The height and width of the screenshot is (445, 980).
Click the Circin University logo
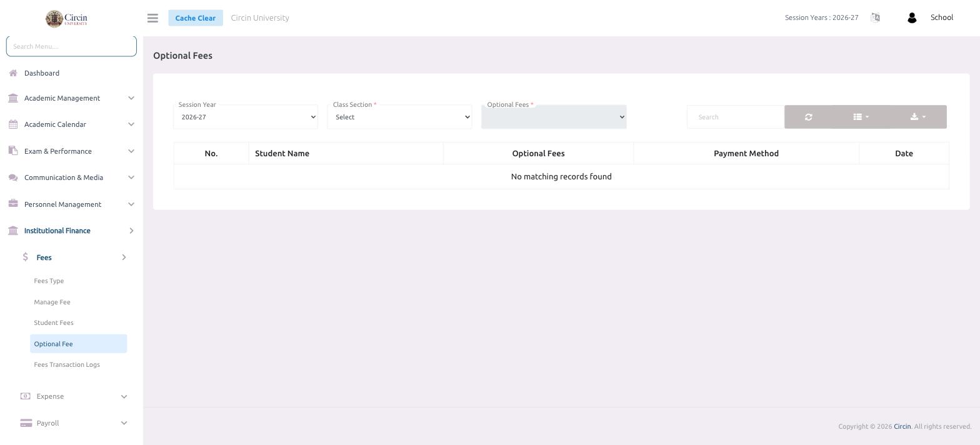coord(67,19)
